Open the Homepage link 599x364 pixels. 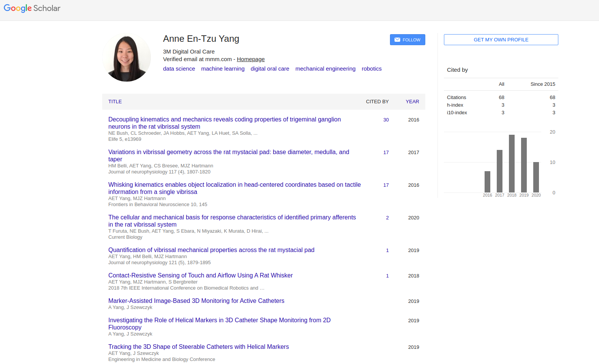(x=251, y=59)
